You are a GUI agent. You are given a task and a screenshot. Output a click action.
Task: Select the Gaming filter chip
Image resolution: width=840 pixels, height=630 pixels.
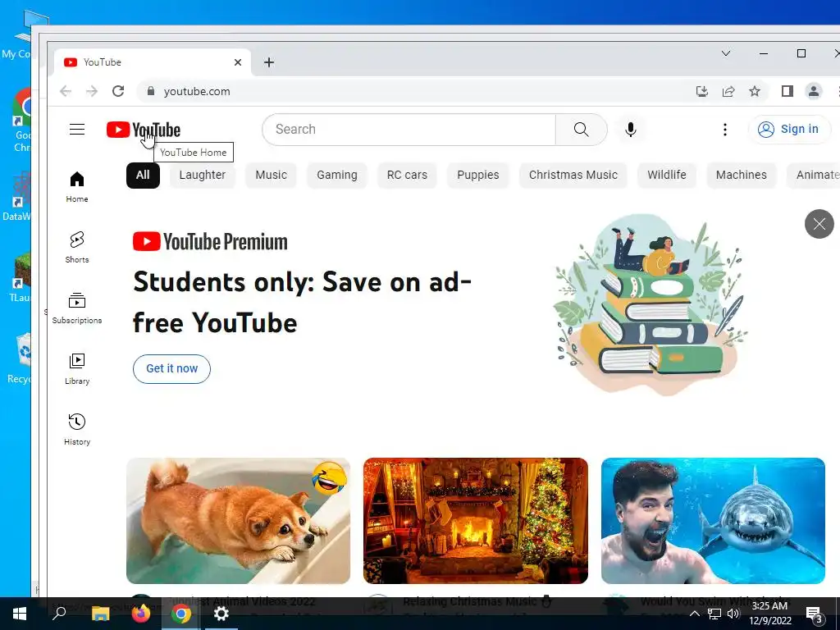(337, 176)
